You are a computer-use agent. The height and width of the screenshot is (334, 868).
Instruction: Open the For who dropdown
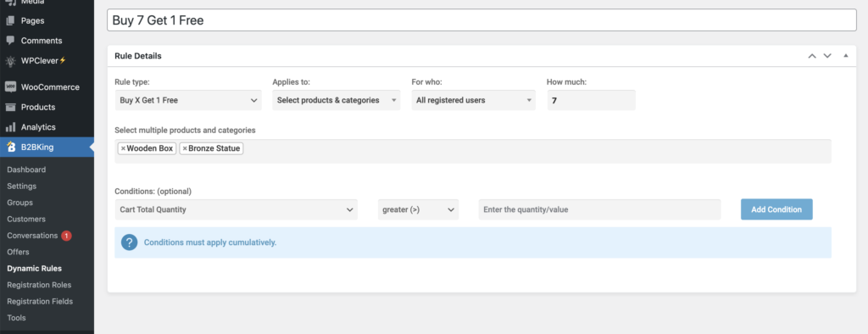(473, 100)
